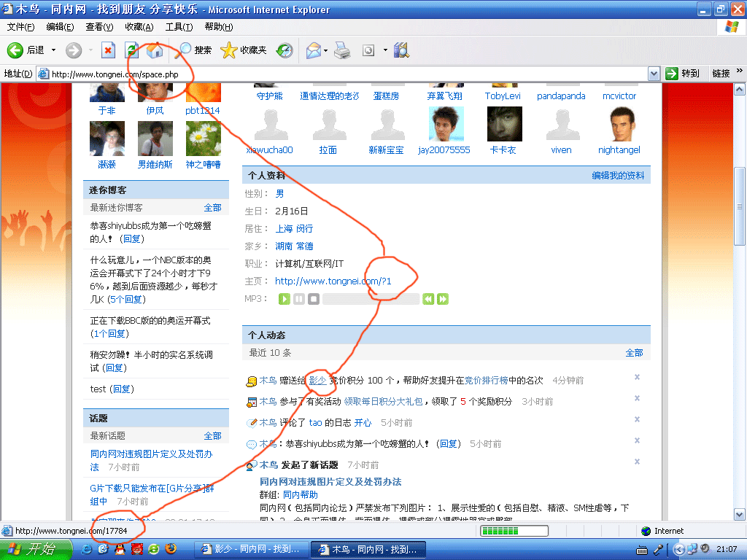747x560 pixels.
Task: Print the page with the printer icon
Action: (x=342, y=50)
